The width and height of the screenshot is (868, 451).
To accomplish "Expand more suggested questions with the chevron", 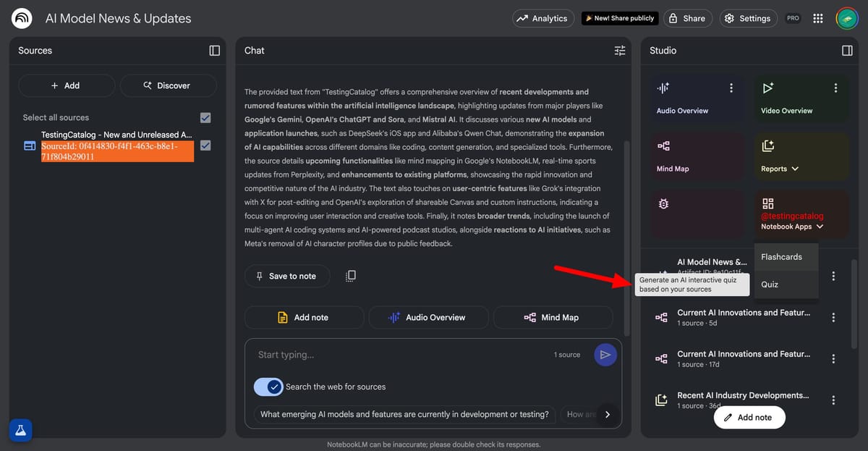I will coord(607,414).
